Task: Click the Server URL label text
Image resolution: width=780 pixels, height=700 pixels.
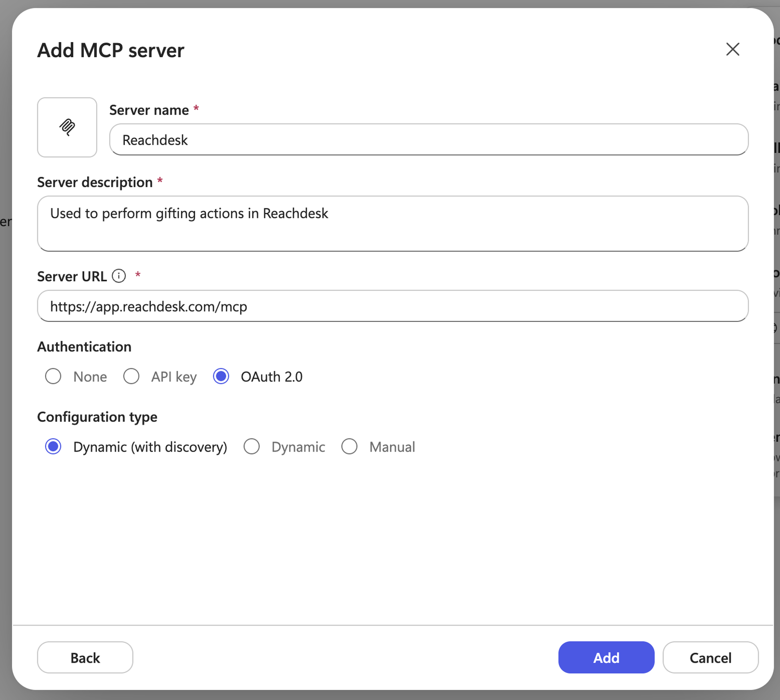Action: 72,277
